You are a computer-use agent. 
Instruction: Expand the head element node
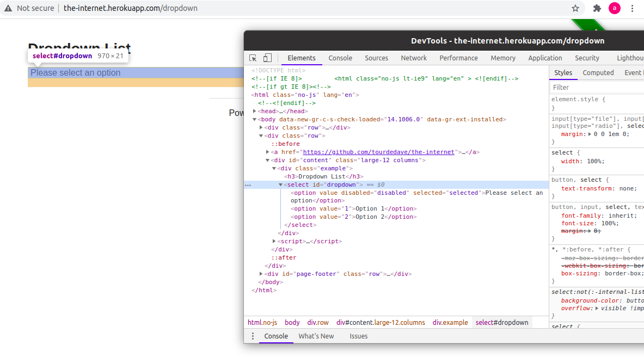[x=254, y=110]
